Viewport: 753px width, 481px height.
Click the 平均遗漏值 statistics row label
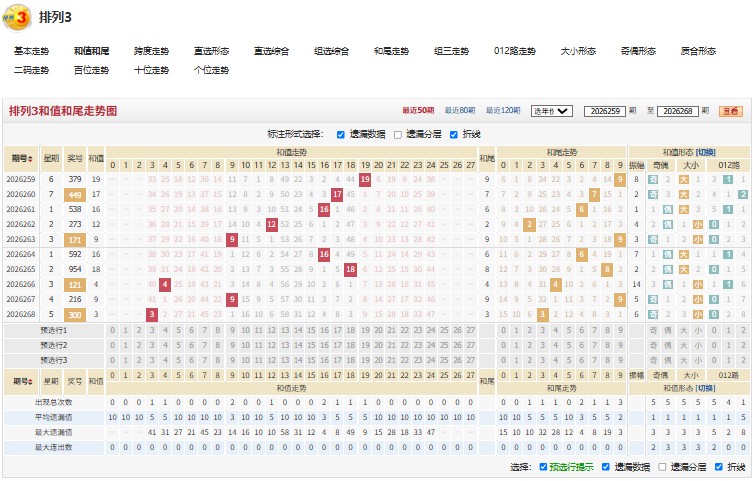(x=53, y=418)
